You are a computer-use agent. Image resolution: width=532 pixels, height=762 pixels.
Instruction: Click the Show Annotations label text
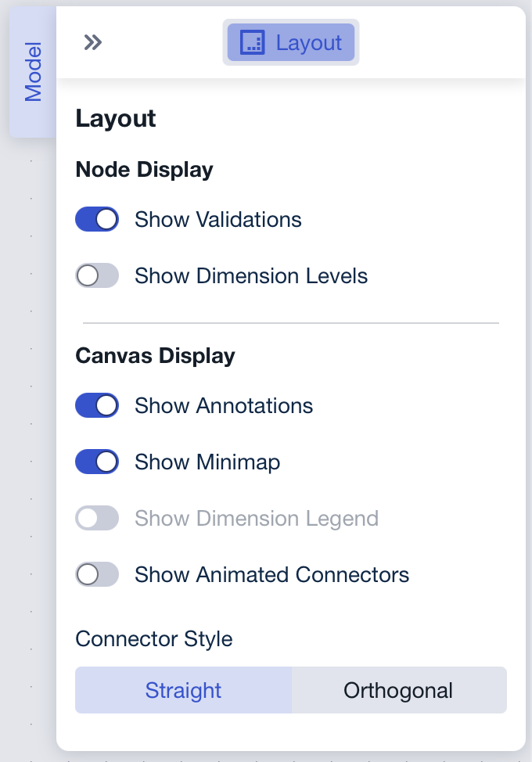[x=225, y=405]
